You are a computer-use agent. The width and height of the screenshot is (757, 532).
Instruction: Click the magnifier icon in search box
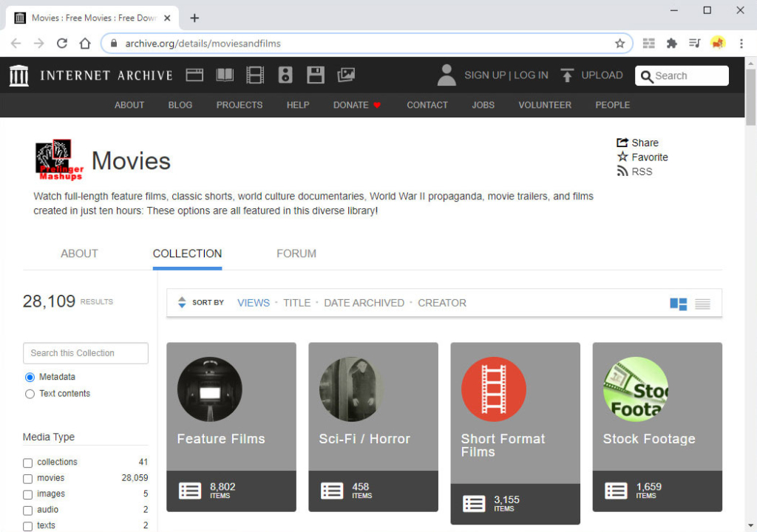tap(647, 76)
